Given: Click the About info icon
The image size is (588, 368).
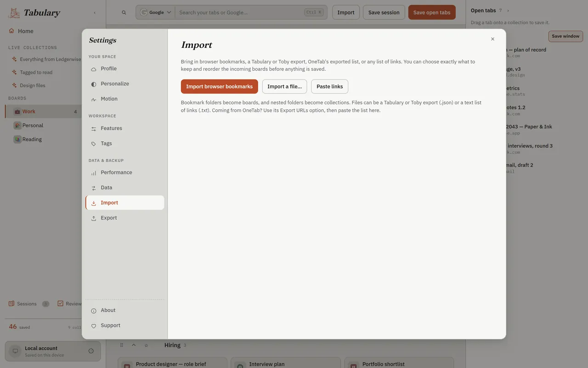Looking at the screenshot, I should pos(94,310).
